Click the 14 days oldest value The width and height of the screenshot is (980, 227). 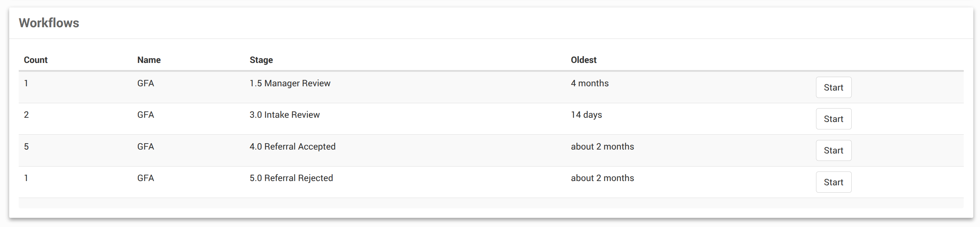pyautogui.click(x=586, y=115)
